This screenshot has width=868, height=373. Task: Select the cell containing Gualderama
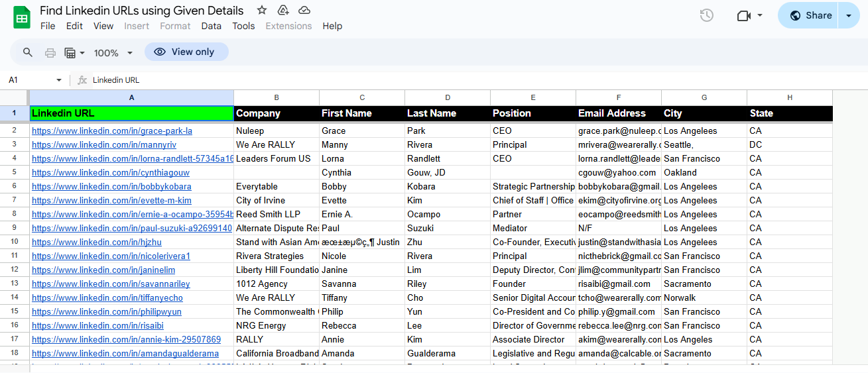[x=448, y=354]
